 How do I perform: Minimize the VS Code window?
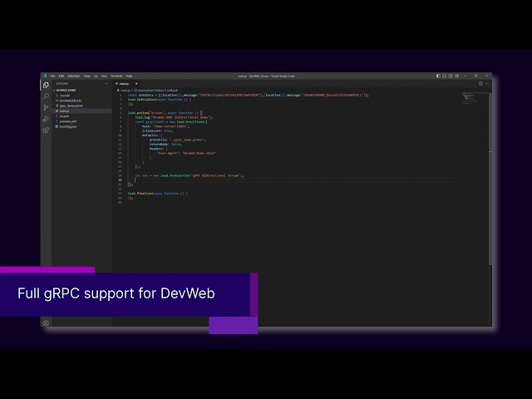pos(465,76)
